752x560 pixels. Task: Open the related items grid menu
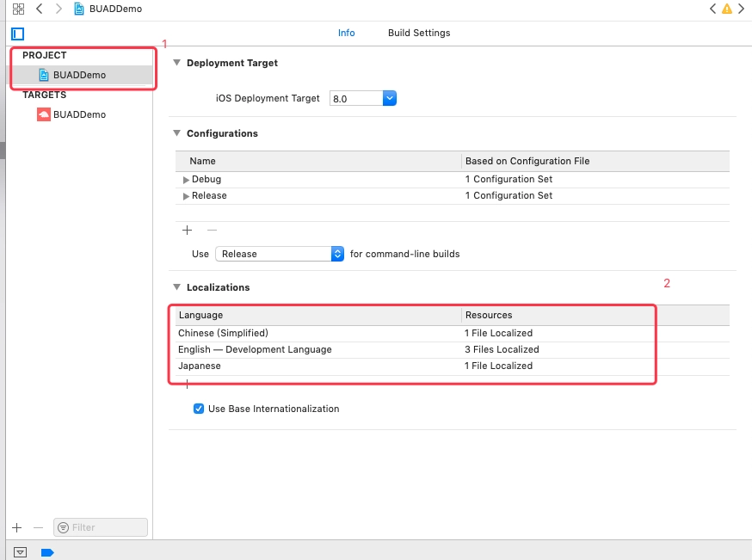tap(18, 9)
